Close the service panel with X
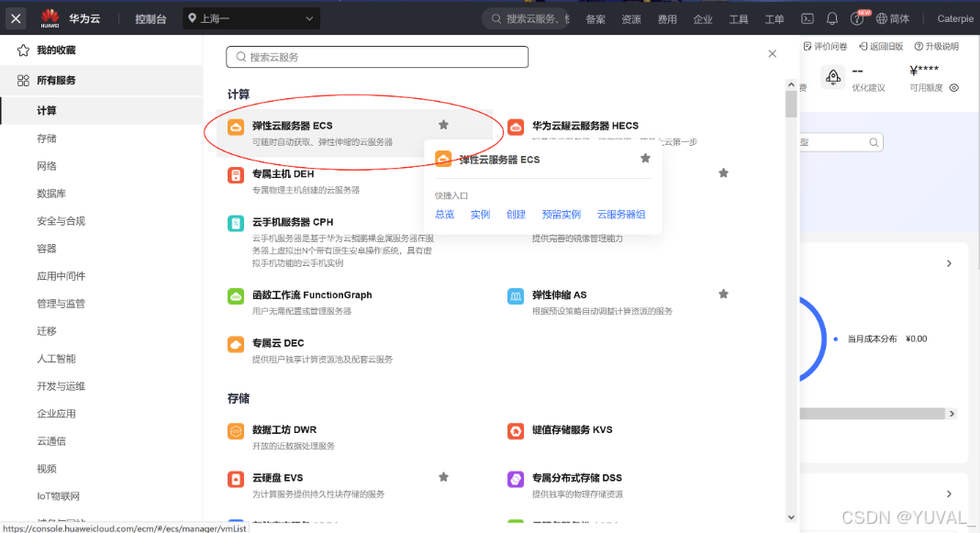This screenshot has height=533, width=980. coord(773,54)
